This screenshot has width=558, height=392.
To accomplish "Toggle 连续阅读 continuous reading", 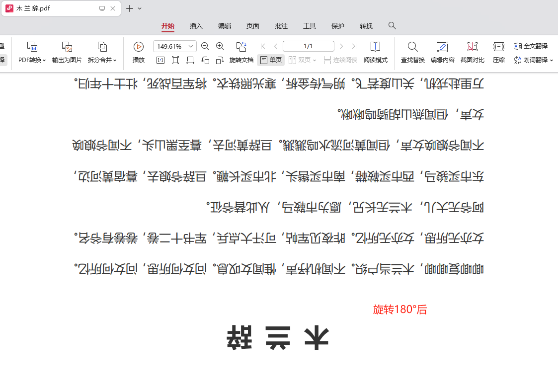I will [340, 60].
